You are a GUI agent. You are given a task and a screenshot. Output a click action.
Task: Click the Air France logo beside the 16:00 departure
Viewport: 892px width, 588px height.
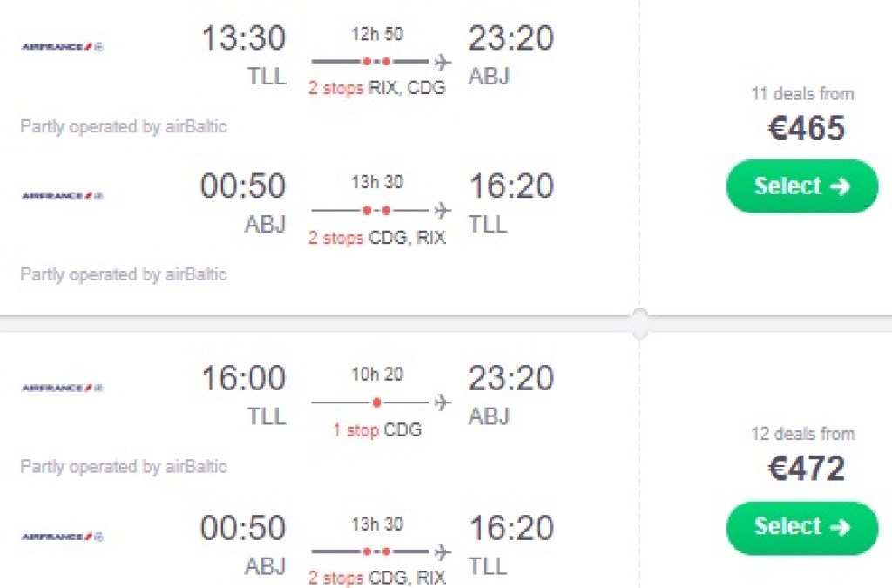[62, 388]
